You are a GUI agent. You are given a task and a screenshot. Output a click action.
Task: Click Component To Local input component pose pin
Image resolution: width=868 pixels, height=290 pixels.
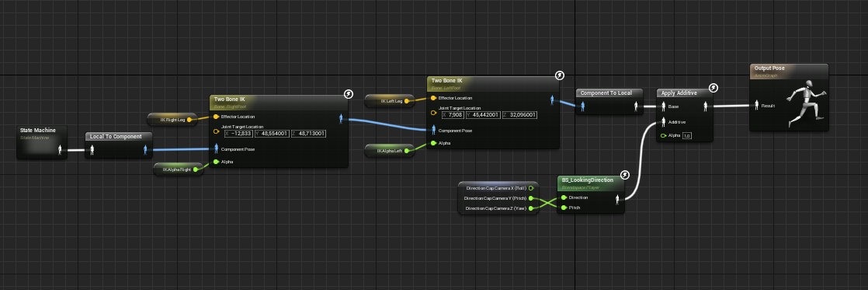pyautogui.click(x=583, y=106)
